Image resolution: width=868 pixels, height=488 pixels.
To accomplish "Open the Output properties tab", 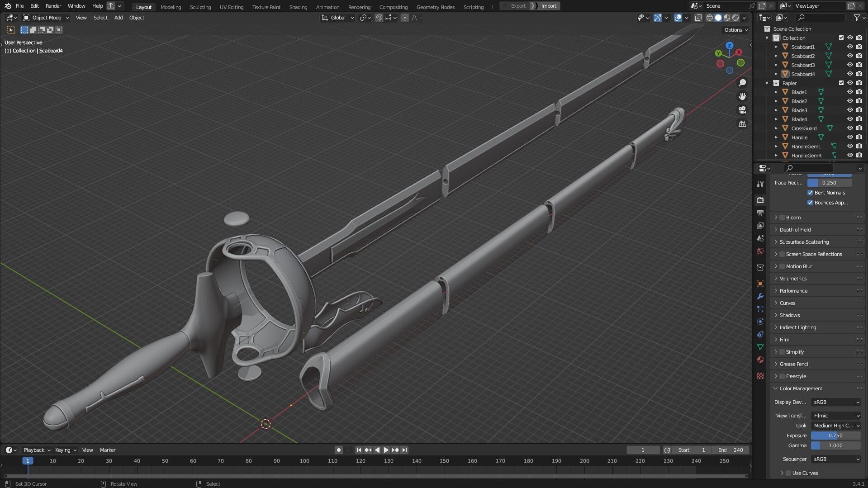I will pos(760,213).
